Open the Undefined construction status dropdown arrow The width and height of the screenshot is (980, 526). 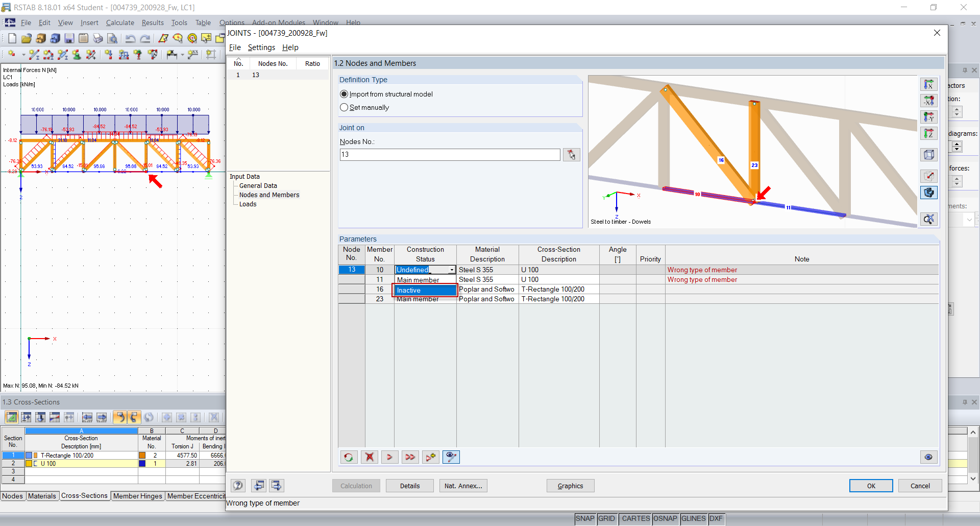coord(452,270)
